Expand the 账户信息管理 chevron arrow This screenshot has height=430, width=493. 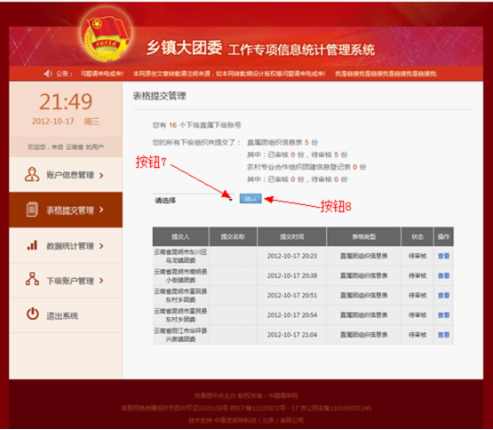(101, 175)
